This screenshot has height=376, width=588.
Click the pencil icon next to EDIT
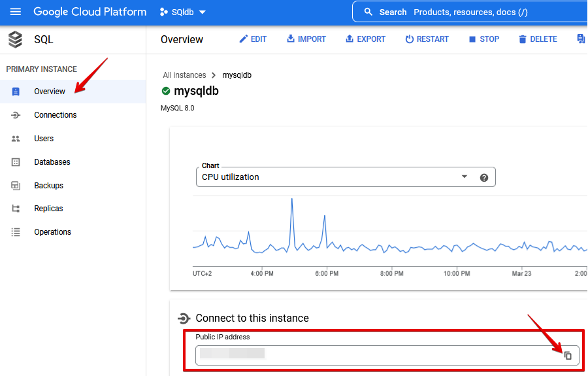click(244, 39)
